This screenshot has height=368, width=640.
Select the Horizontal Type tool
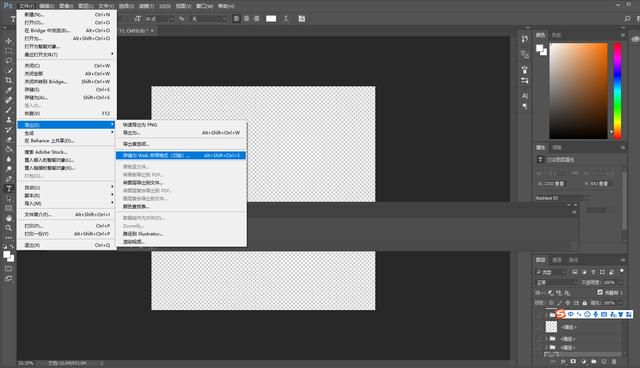(9, 188)
